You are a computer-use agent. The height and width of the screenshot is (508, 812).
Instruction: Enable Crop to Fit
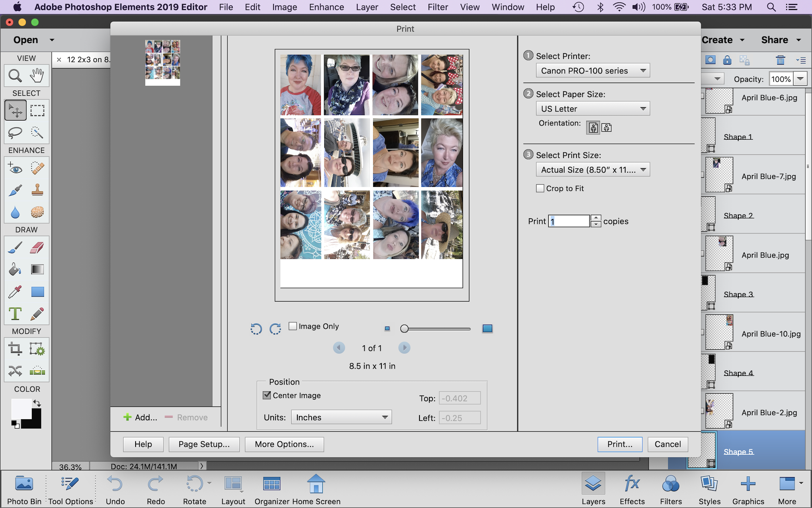tap(540, 188)
